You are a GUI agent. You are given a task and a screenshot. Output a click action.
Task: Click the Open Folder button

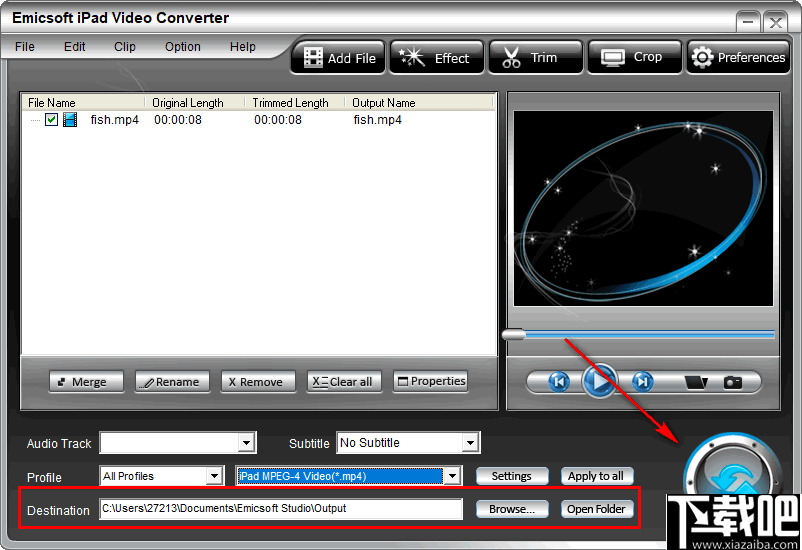[x=597, y=509]
